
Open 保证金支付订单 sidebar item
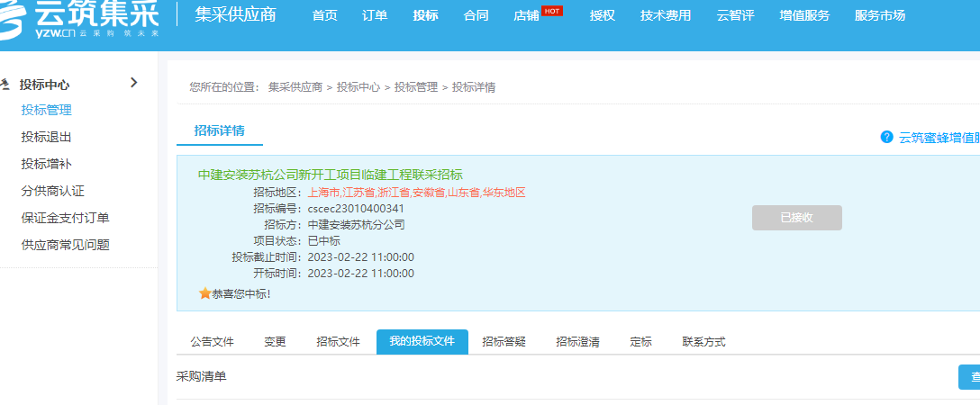65,218
